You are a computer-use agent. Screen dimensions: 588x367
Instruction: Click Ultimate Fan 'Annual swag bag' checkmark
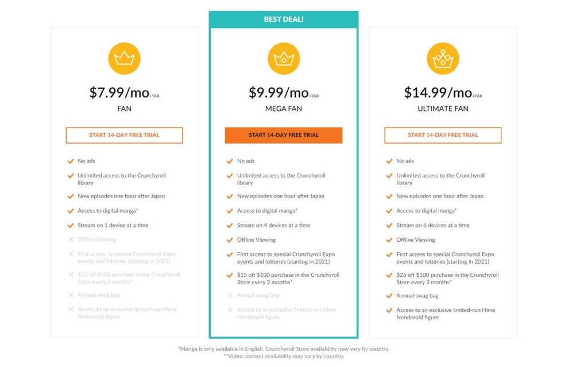tap(389, 296)
